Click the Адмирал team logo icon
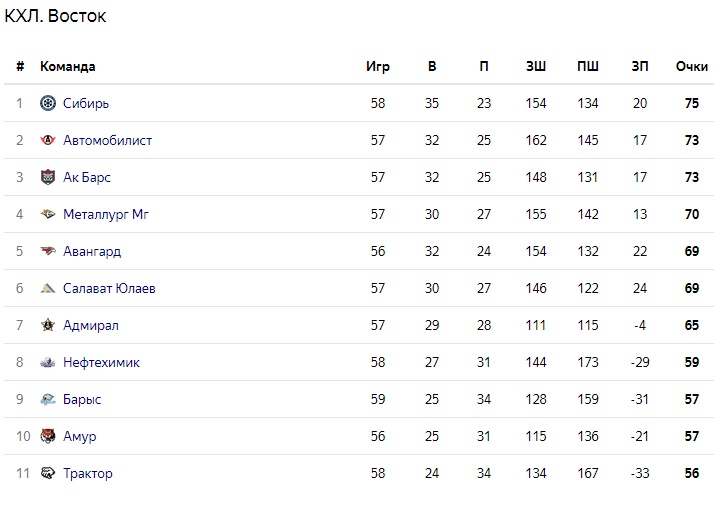Viewport: 714px width, 507px height. pyautogui.click(x=48, y=325)
